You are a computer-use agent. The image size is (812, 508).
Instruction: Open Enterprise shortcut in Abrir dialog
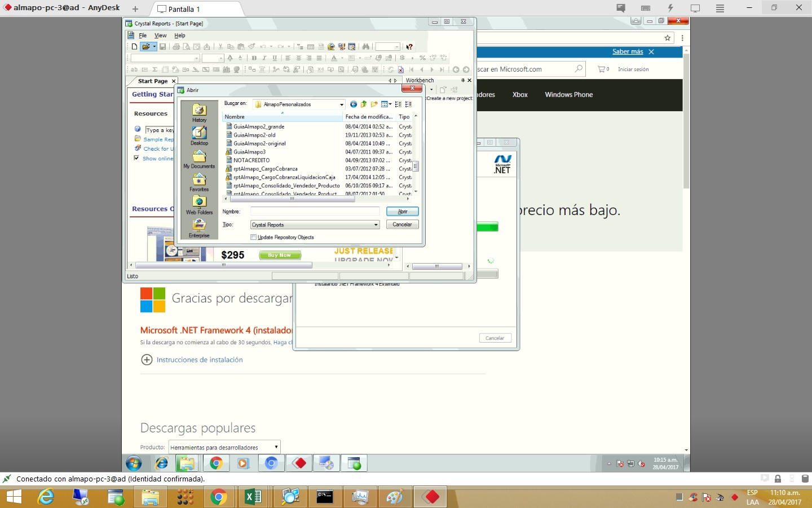(x=199, y=229)
